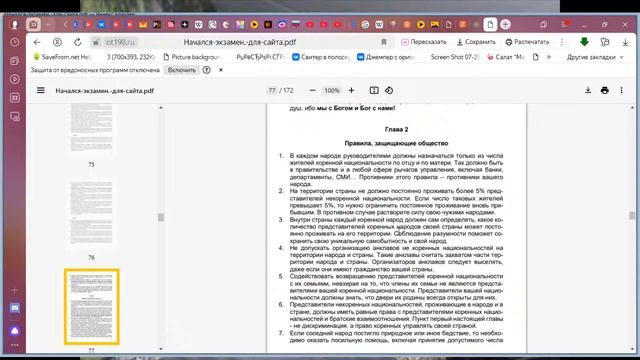Launch Alice assistant in the sidebar
Viewport: 640px width, 360px height.
pos(15,331)
